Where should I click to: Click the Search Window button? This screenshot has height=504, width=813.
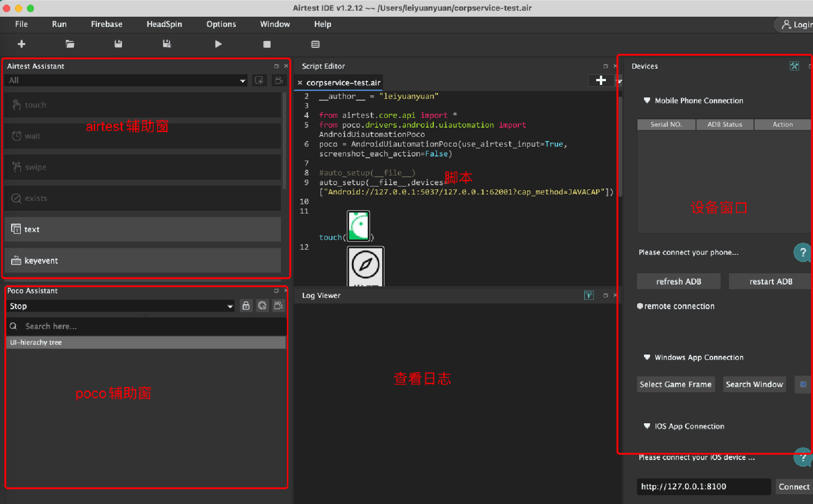[754, 384]
